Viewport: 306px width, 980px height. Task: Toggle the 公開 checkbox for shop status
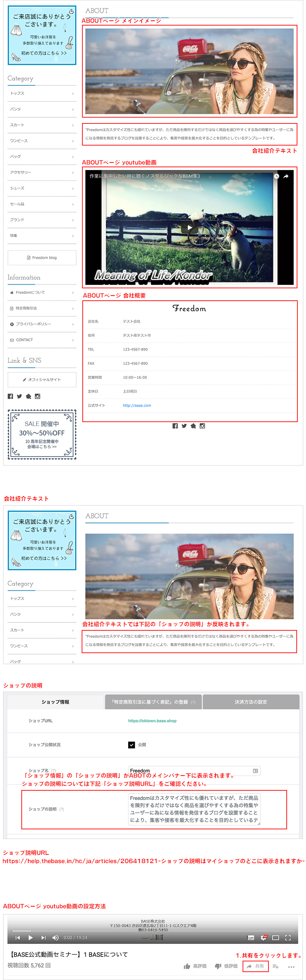(x=132, y=745)
